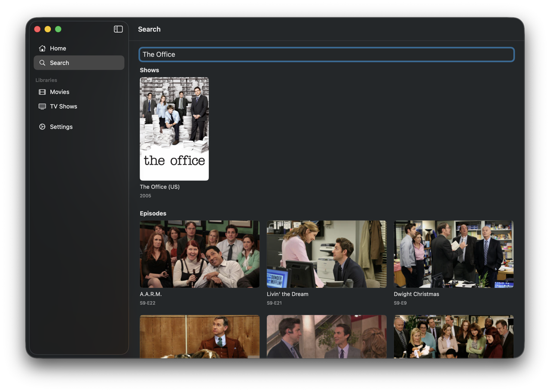550x392 pixels.
Task: Click the A.A.R.M. episode title
Action: tap(150, 294)
